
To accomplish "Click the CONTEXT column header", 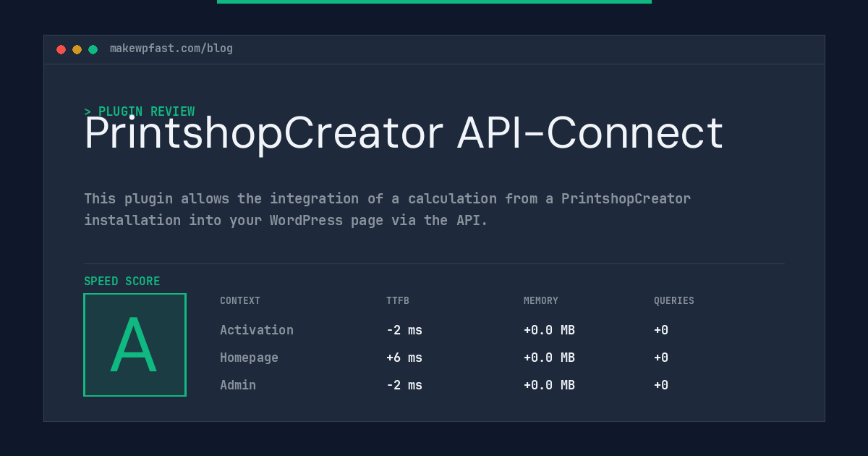I will click(240, 301).
